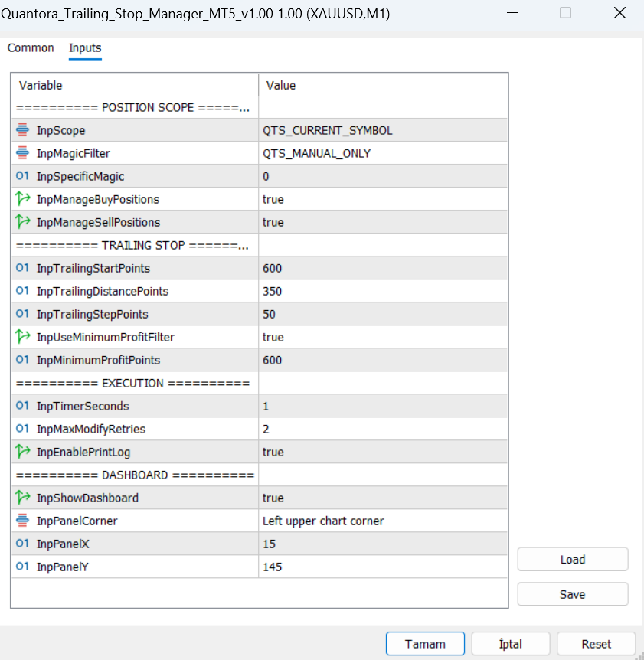
Task: Click the integer icon beside InpTrailingStartPoints
Action: pyautogui.click(x=22, y=268)
